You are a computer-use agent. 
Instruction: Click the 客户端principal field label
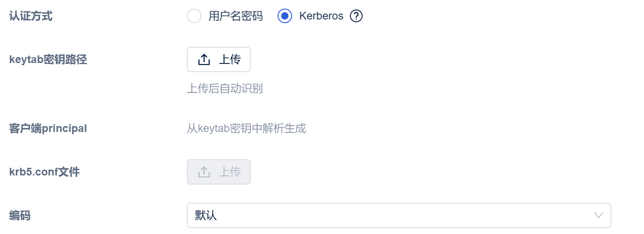[48, 128]
